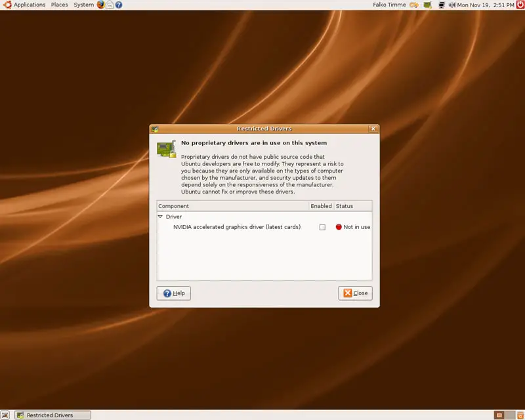The width and height of the screenshot is (525, 420).
Task: Launch the Evolution mail icon in panel
Action: (110, 5)
